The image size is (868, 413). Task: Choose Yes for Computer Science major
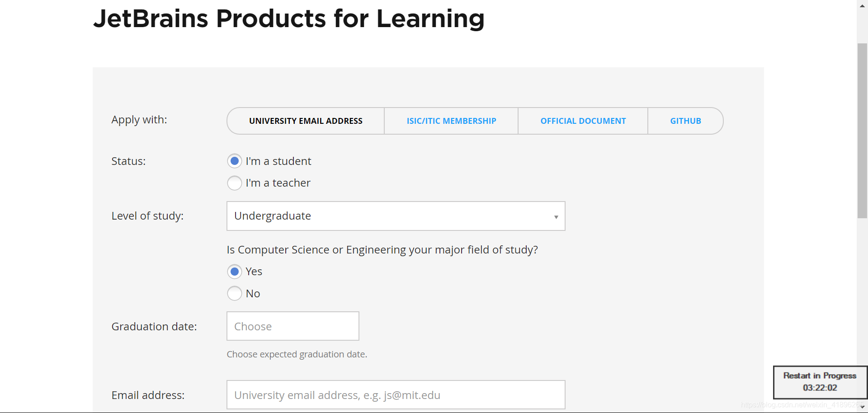(235, 272)
